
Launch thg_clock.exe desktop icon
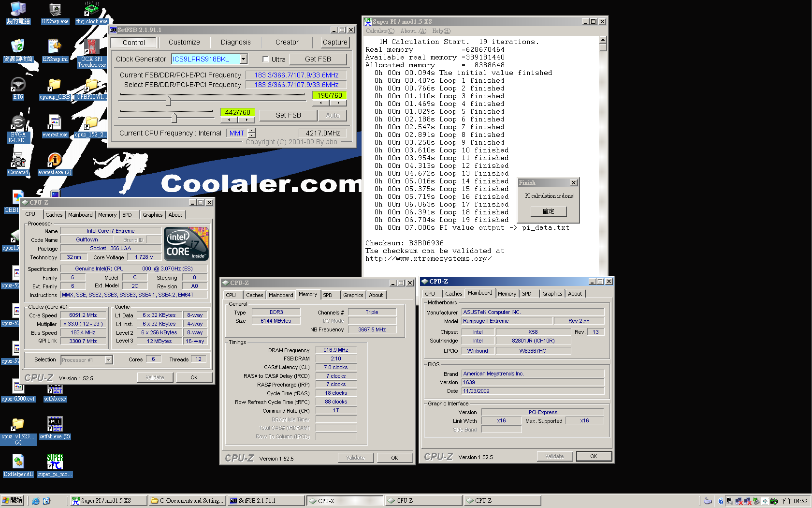92,14
